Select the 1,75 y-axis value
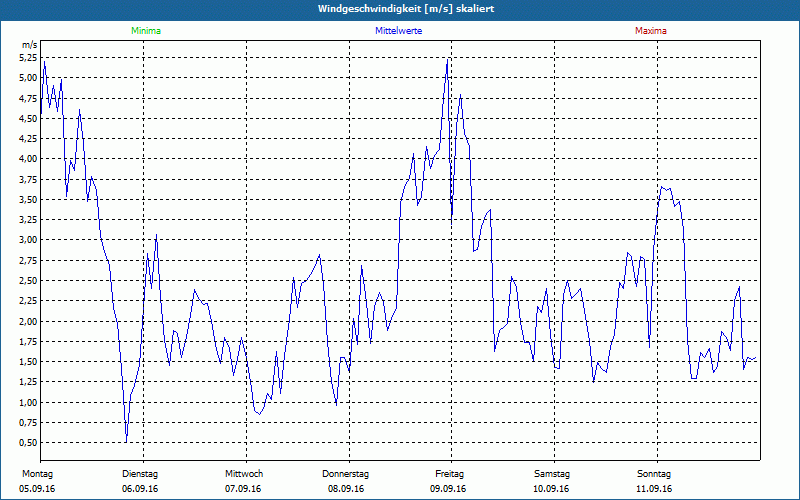Viewport: 800px width, 500px height. click(29, 341)
